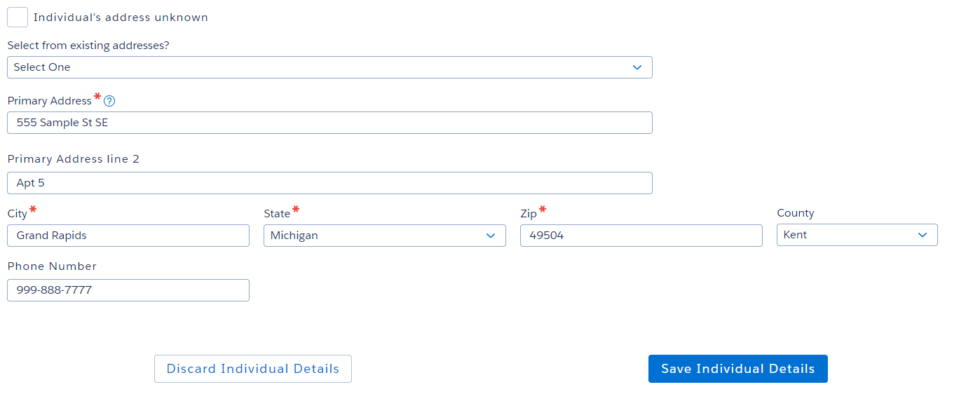
Task: Click the "Select from existing addresses?" label
Action: [88, 46]
